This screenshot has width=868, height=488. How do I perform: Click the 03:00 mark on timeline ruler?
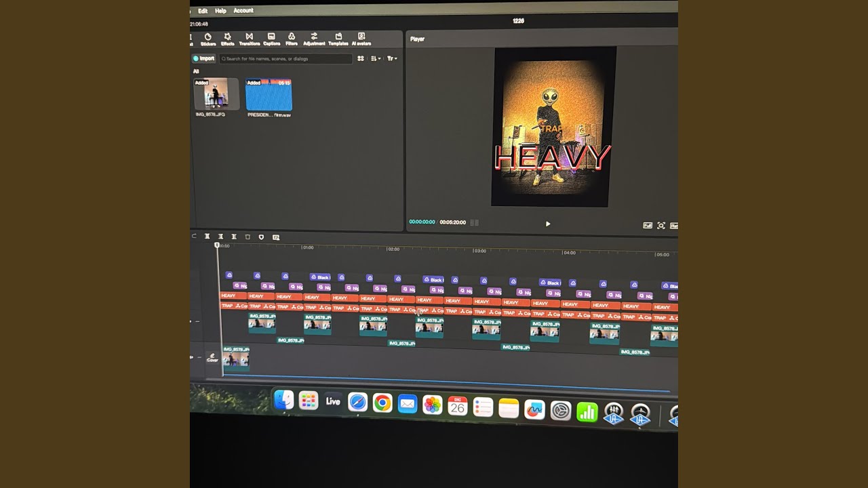click(480, 251)
